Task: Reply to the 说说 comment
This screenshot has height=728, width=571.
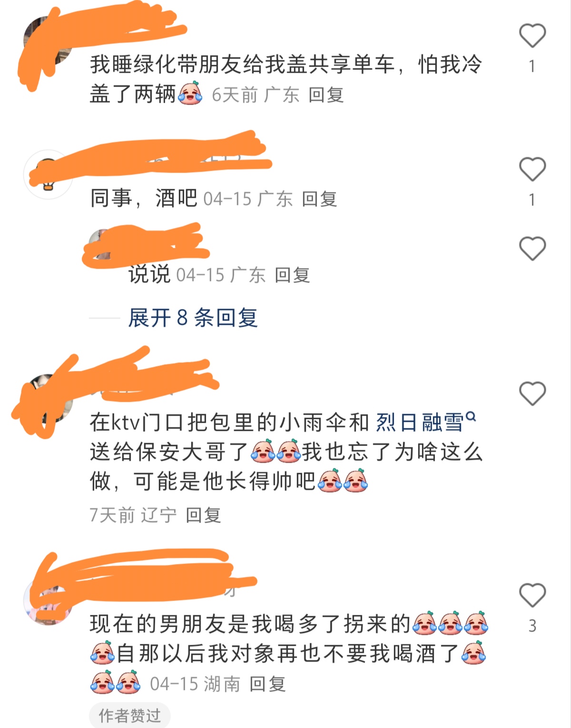Action: click(x=292, y=275)
